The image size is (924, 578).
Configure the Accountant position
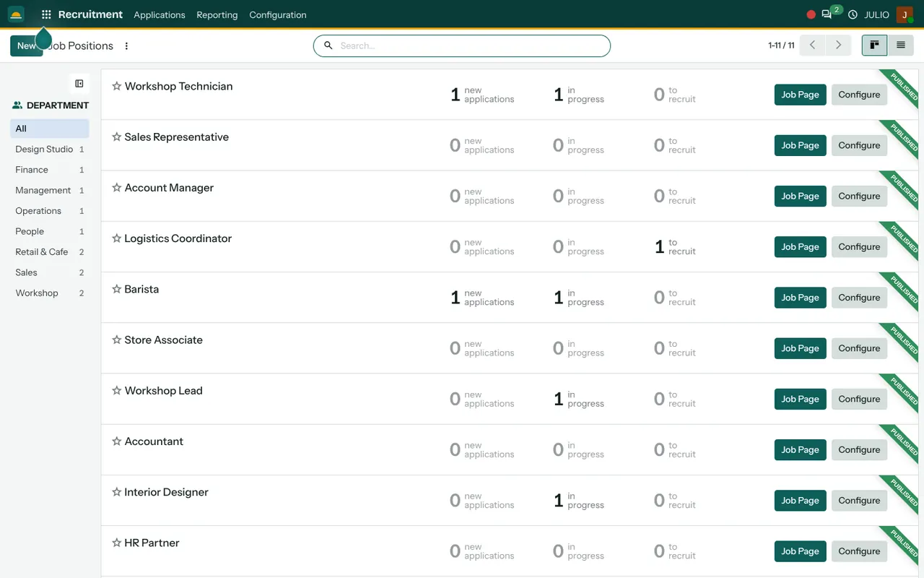click(859, 449)
